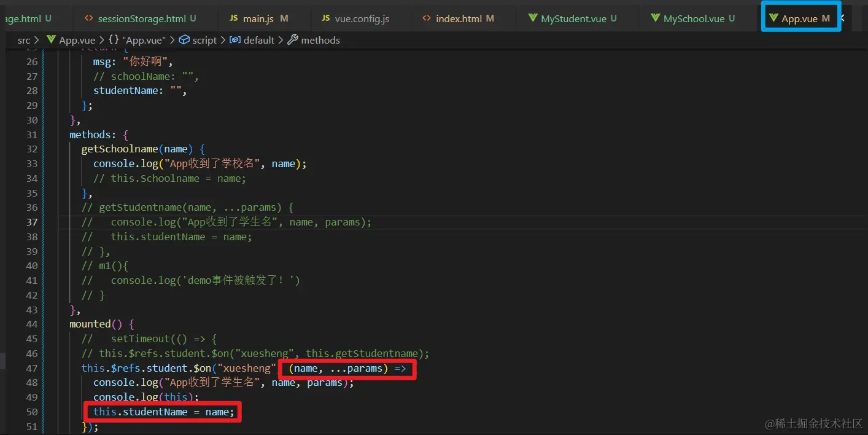The image size is (868, 435).
Task: Click line number 50 in the gutter
Action: (32, 412)
